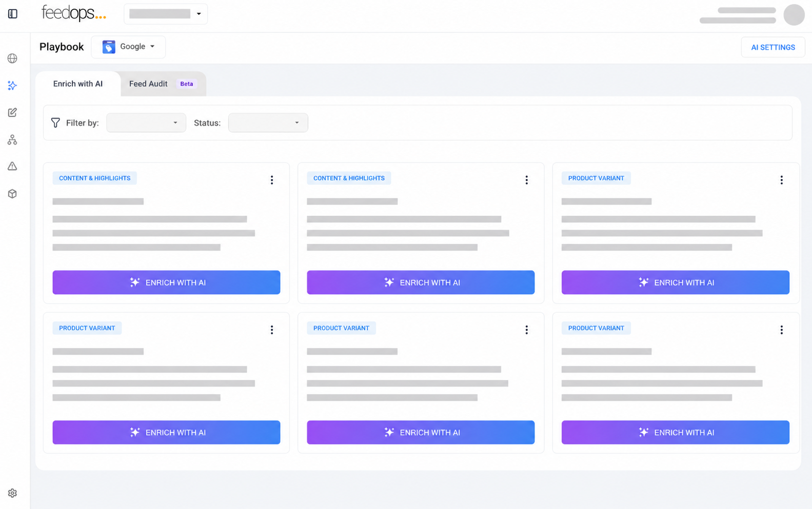812x509 pixels.
Task: Open menu on top-row Product Variant card
Action: pos(781,180)
